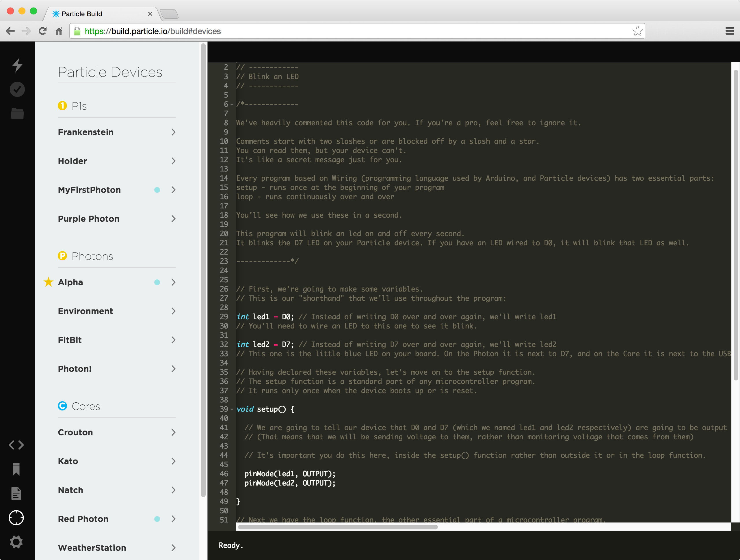This screenshot has width=740, height=560.
Task: Select the Red Photon device name
Action: tap(83, 519)
